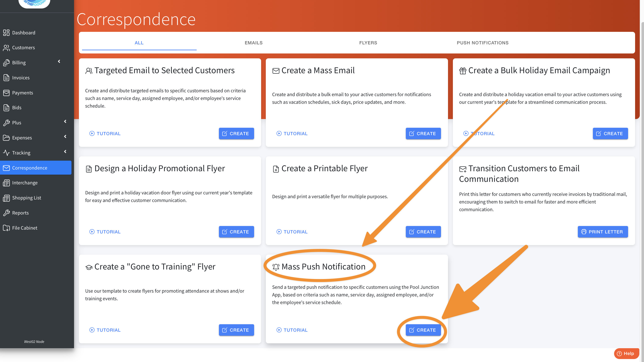Open the Push Notifications tab
The image size is (644, 362).
point(482,43)
